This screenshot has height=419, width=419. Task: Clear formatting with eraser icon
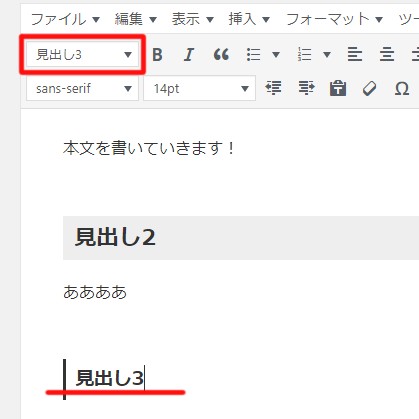pyautogui.click(x=369, y=88)
